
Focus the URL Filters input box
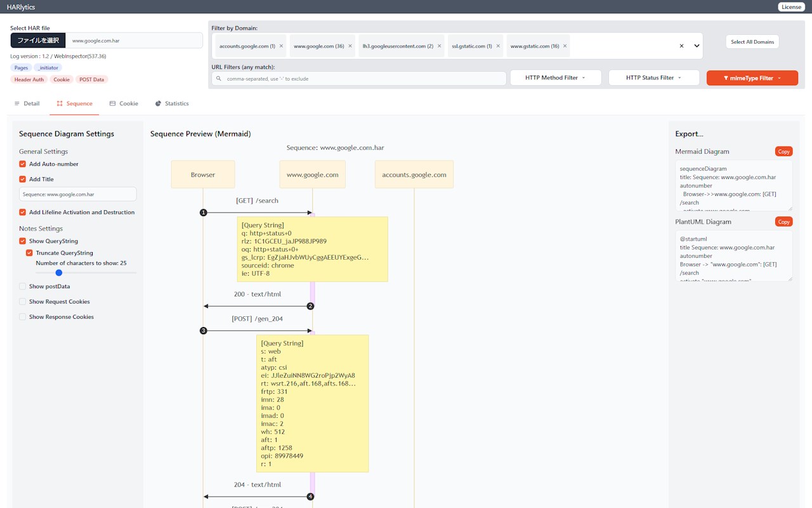pos(359,79)
